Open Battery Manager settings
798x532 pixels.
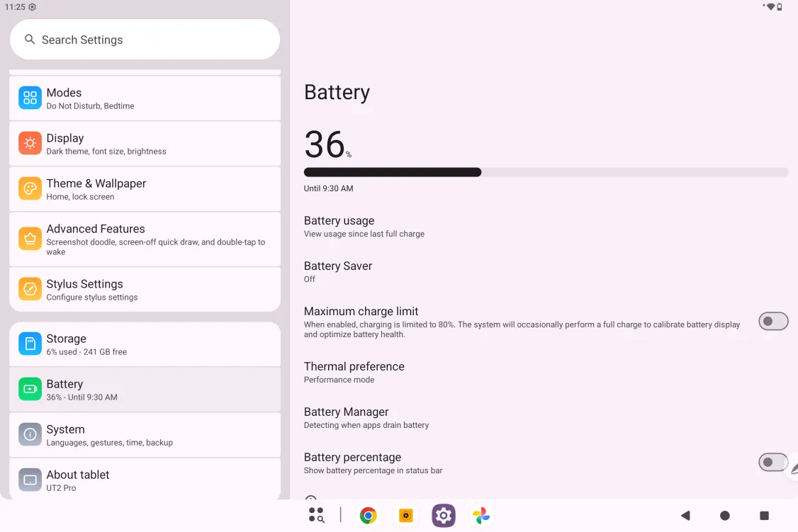546,418
